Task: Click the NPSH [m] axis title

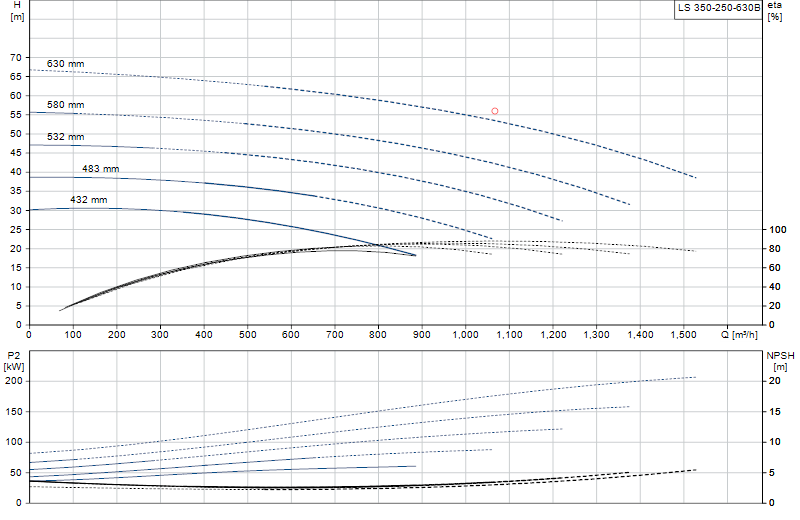Action: [x=780, y=361]
